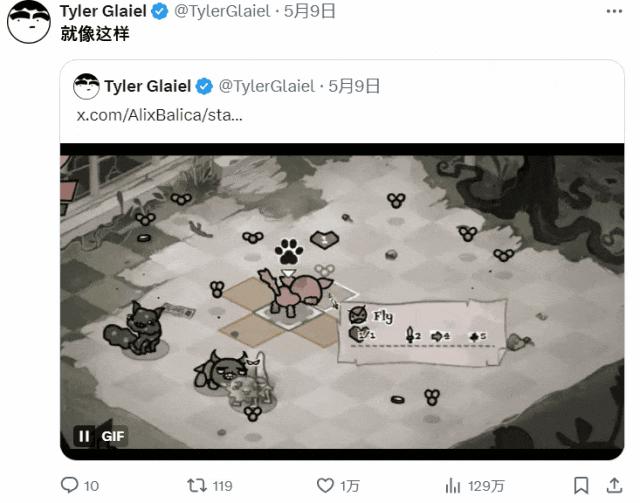This screenshot has height=503, width=640.
Task: Open view analytics bar chart icon
Action: [453, 485]
